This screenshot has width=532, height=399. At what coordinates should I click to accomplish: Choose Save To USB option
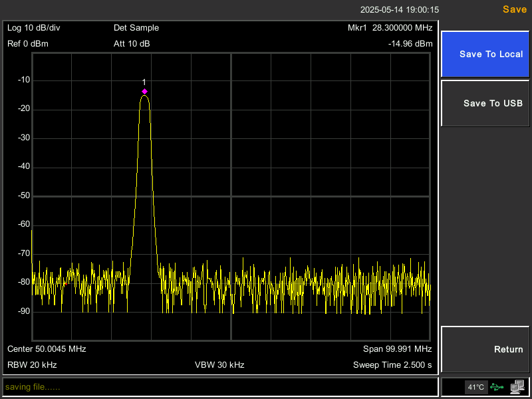point(485,103)
